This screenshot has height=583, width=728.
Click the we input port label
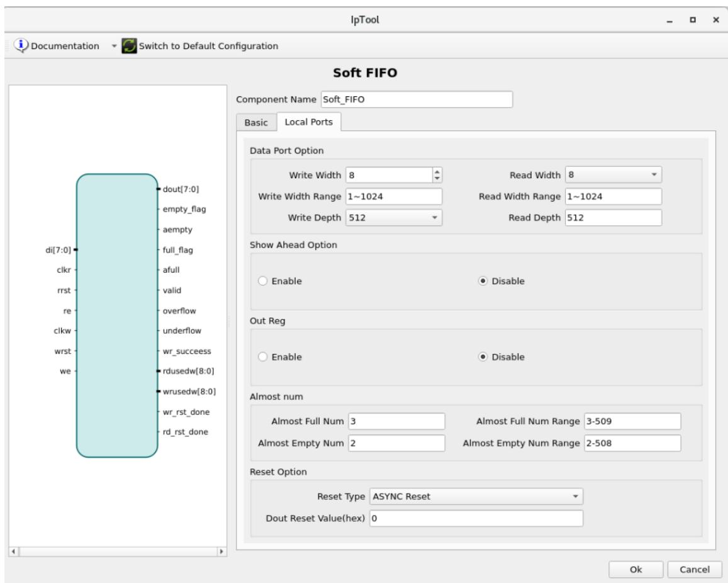tap(65, 371)
